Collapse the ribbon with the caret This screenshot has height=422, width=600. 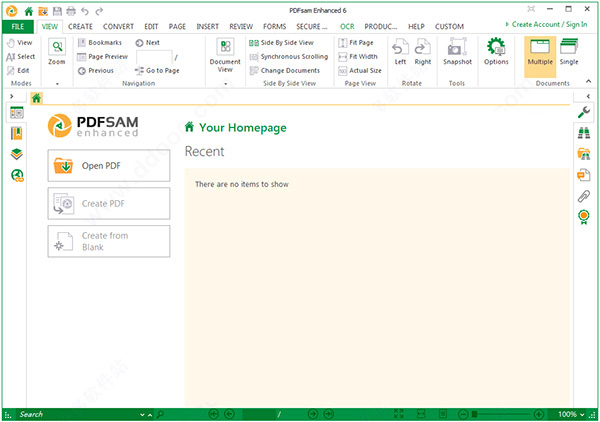click(x=589, y=81)
